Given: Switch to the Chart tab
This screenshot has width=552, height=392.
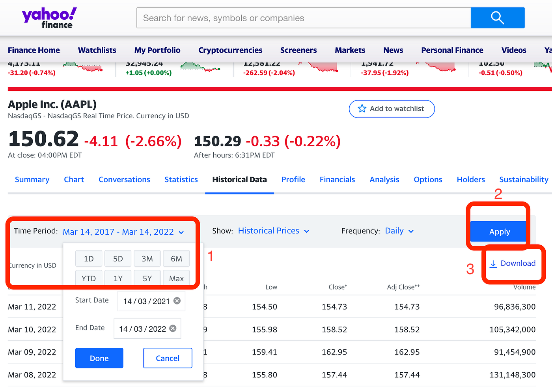Looking at the screenshot, I should click(x=74, y=180).
